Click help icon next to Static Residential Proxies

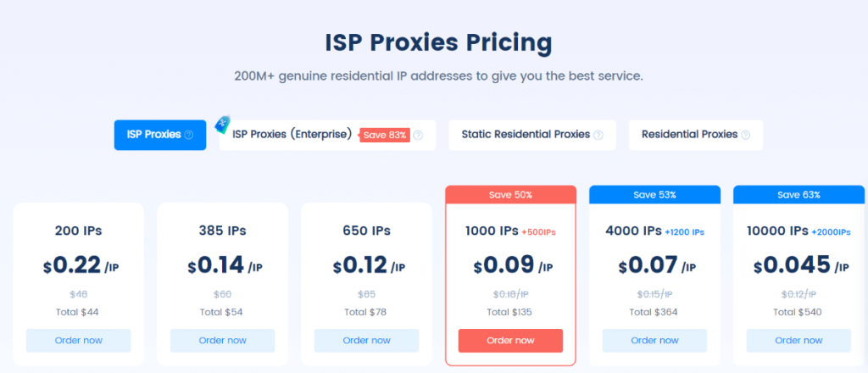click(x=598, y=135)
